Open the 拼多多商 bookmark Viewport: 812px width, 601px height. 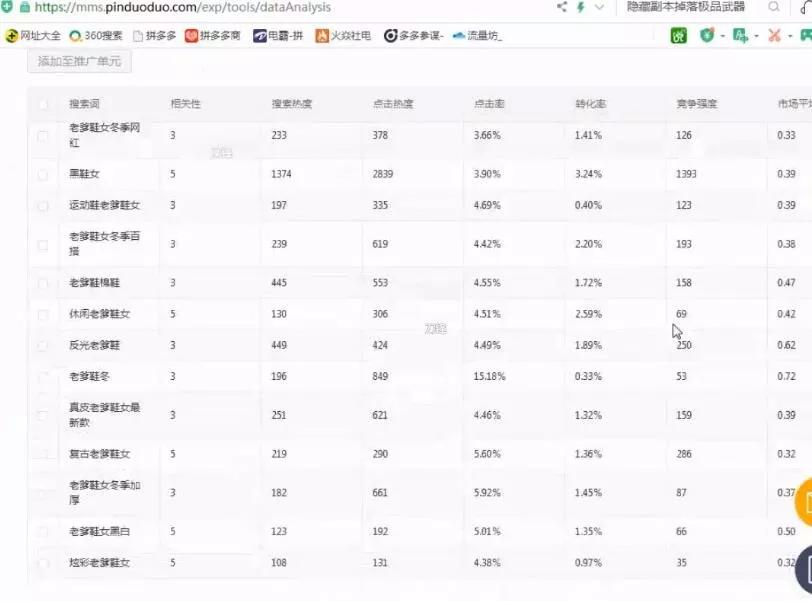[x=213, y=35]
